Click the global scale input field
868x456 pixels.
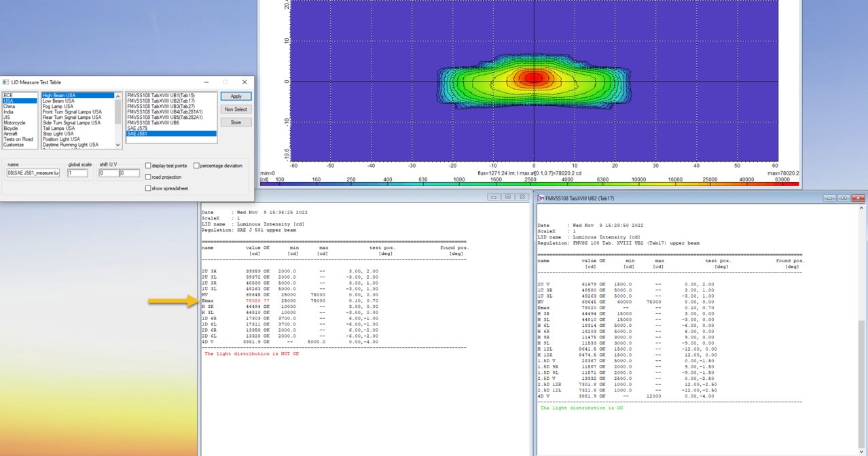(x=77, y=173)
